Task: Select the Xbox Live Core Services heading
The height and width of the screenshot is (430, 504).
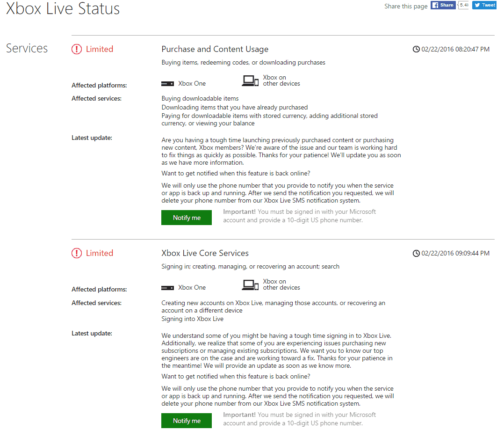Action: (x=205, y=253)
